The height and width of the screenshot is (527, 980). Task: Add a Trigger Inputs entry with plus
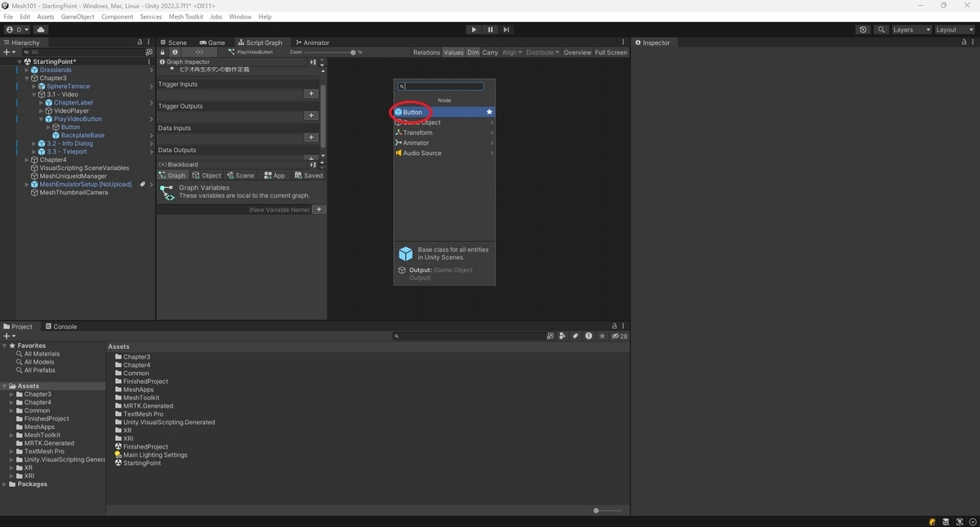pyautogui.click(x=311, y=93)
